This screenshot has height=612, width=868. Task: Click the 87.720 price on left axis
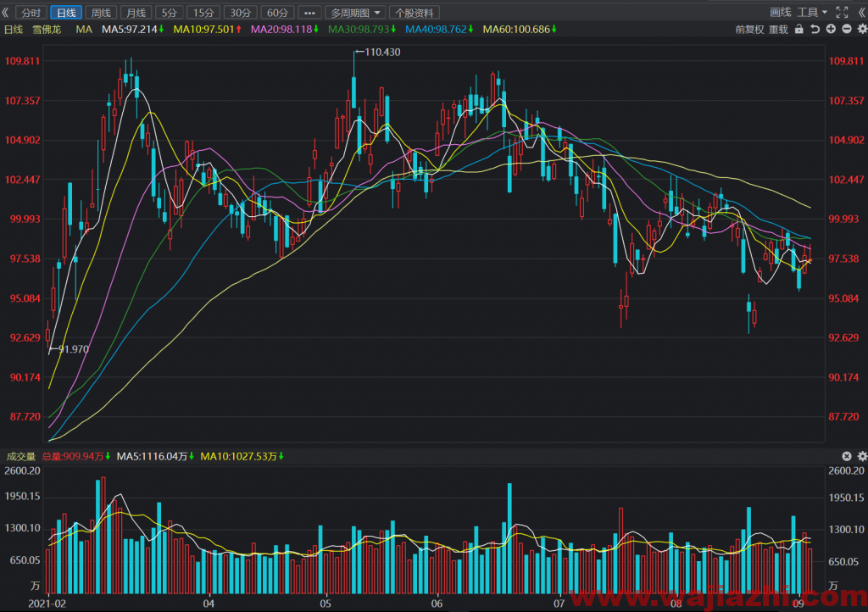pyautogui.click(x=25, y=417)
